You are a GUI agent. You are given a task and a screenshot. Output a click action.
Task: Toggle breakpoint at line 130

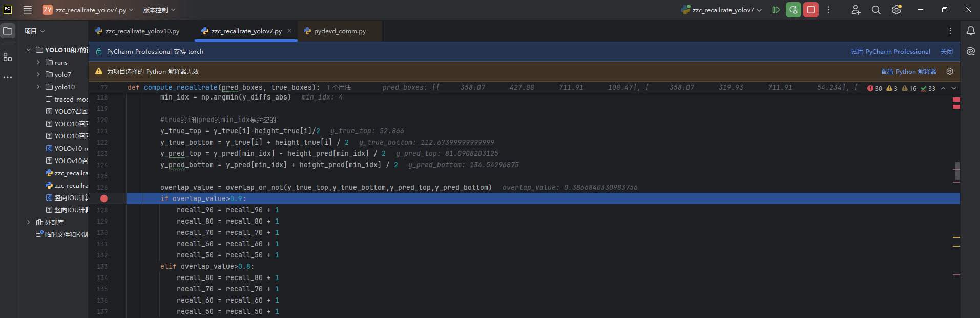point(102,232)
